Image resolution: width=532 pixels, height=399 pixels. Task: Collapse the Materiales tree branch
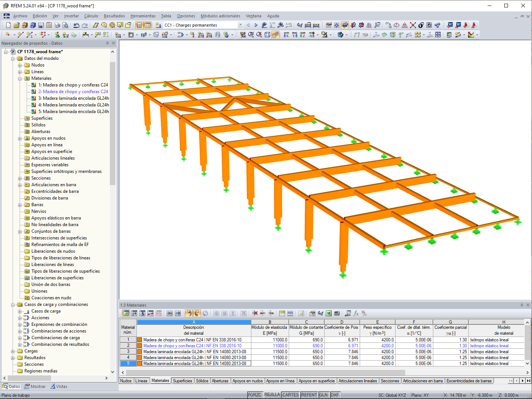(20, 78)
